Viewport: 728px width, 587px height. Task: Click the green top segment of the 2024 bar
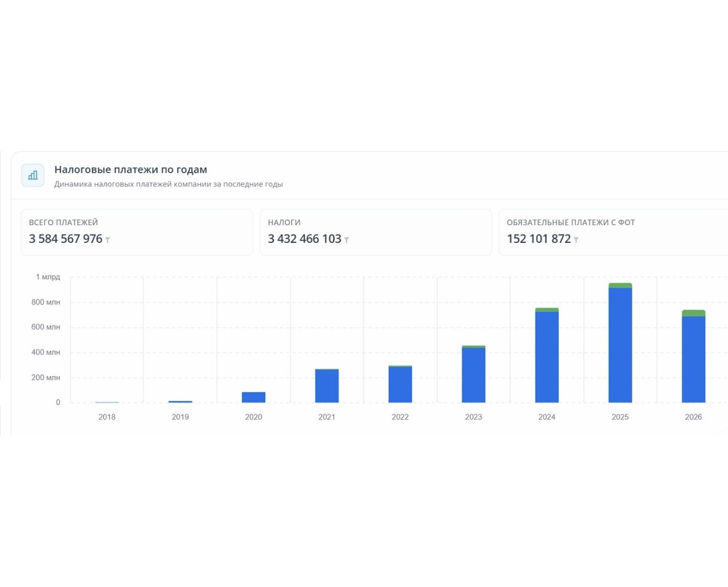coord(547,310)
